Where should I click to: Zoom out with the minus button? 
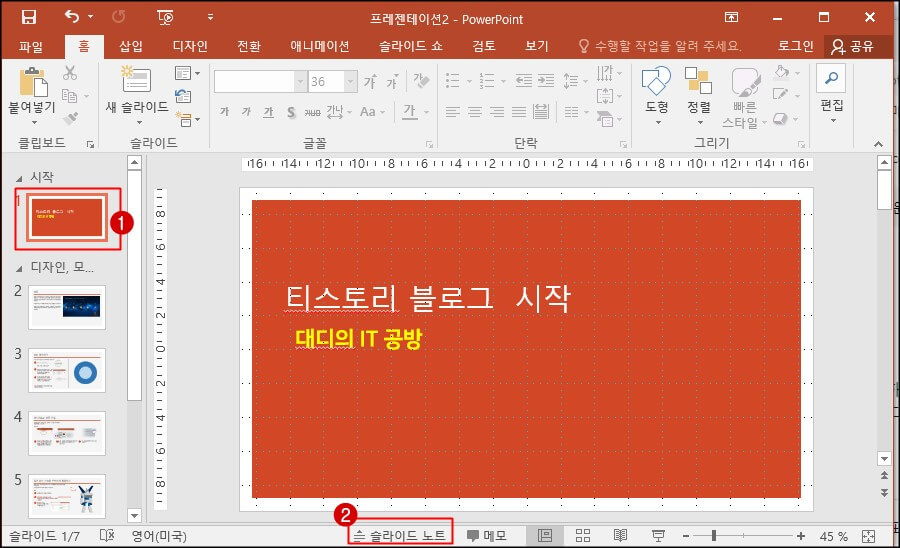click(685, 536)
